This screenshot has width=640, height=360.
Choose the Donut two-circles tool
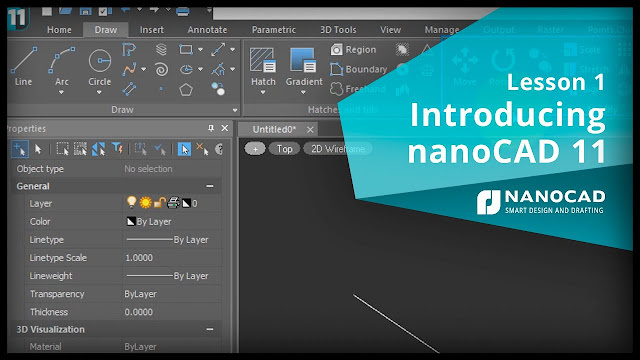pyautogui.click(x=218, y=89)
